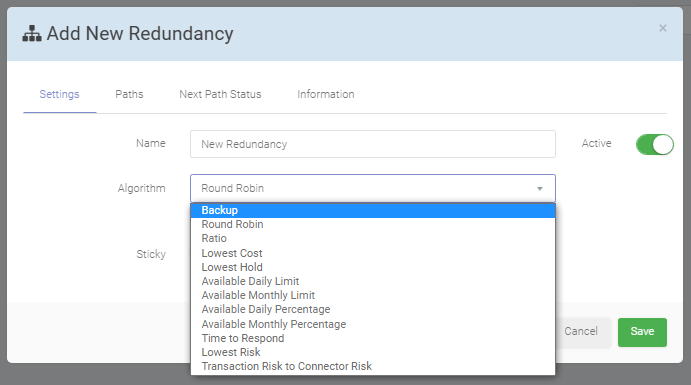Select Available Monthly Percentage option
The image size is (691, 385).
point(373,324)
